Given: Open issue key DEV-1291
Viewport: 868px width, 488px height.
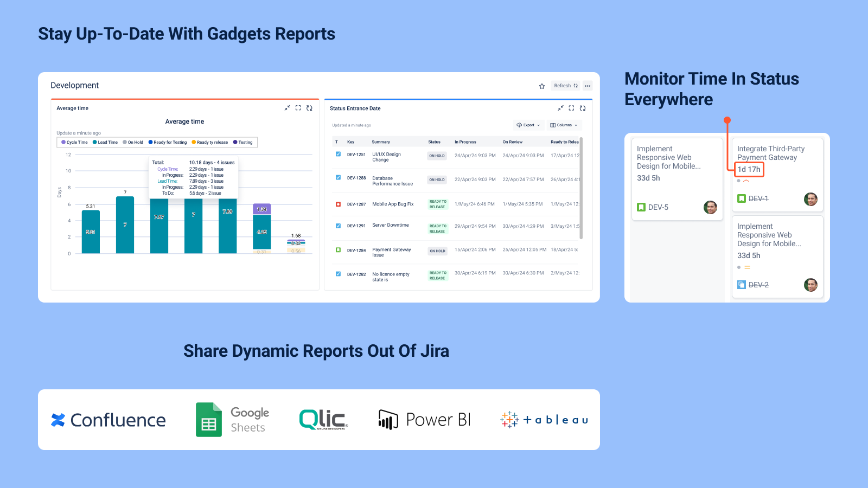Looking at the screenshot, I should (x=356, y=226).
